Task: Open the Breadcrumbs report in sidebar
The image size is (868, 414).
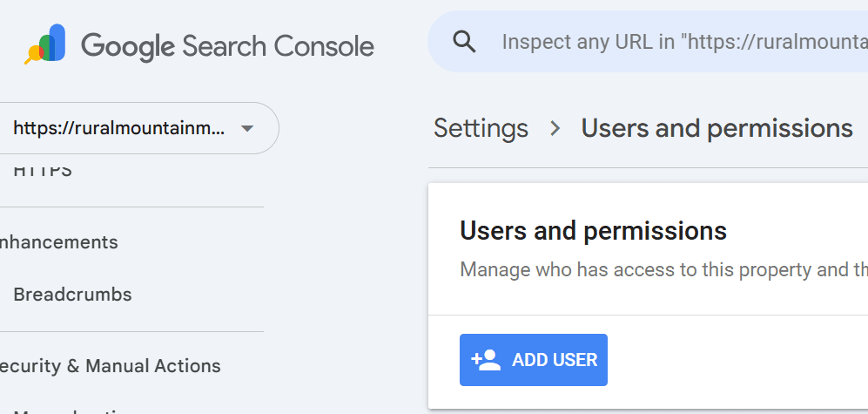Action: click(x=73, y=295)
